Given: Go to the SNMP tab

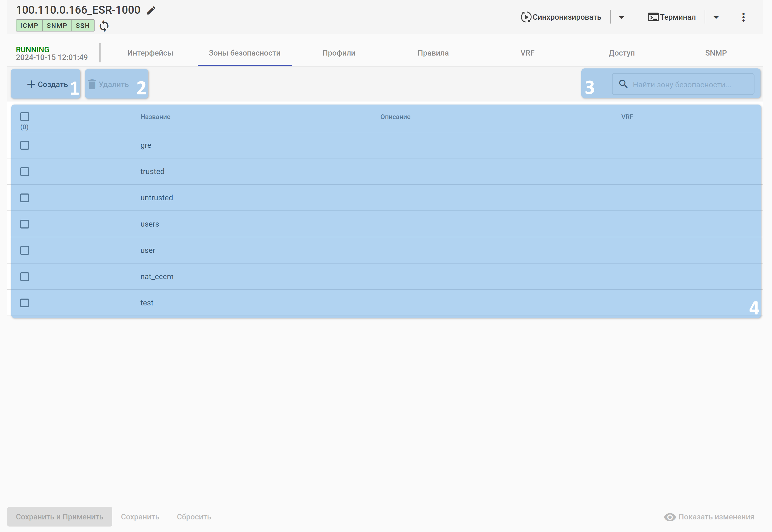Looking at the screenshot, I should pos(716,53).
